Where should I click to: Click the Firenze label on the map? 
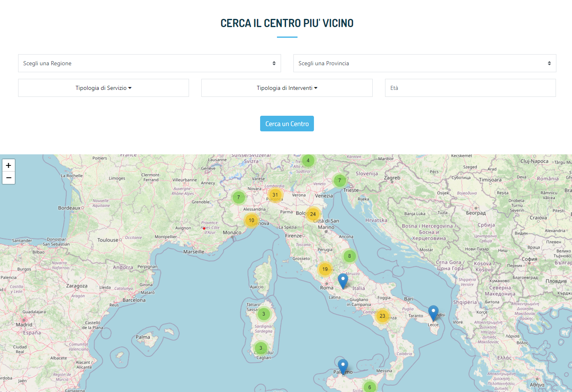(x=293, y=236)
